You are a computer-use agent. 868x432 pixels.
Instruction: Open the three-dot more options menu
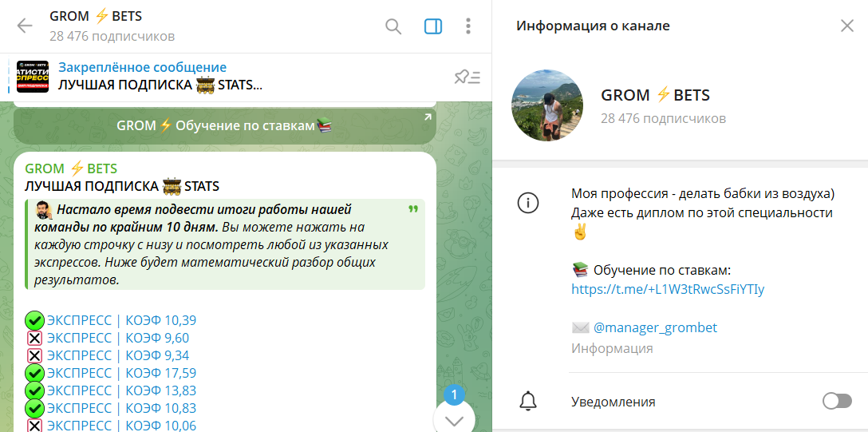point(468,26)
